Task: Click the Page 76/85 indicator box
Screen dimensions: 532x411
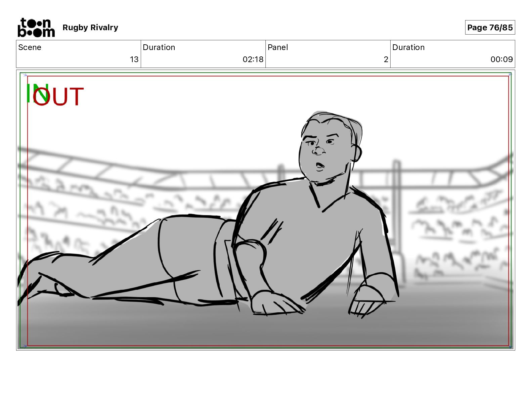Action: 490,28
